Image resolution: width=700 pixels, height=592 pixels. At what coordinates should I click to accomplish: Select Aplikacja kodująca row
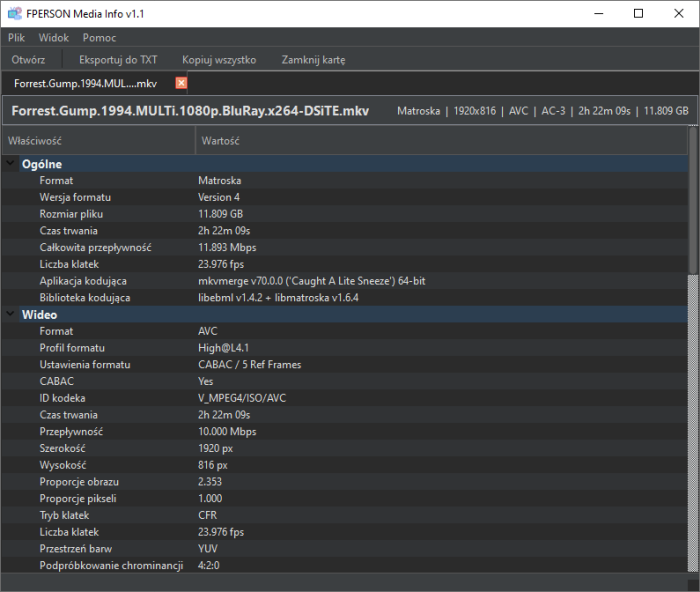pos(345,281)
